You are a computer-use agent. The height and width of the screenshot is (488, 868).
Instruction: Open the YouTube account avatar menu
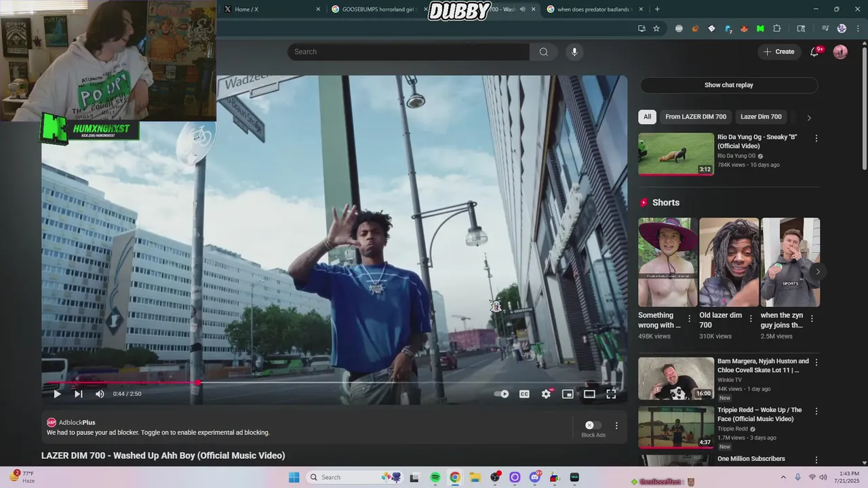coord(840,52)
